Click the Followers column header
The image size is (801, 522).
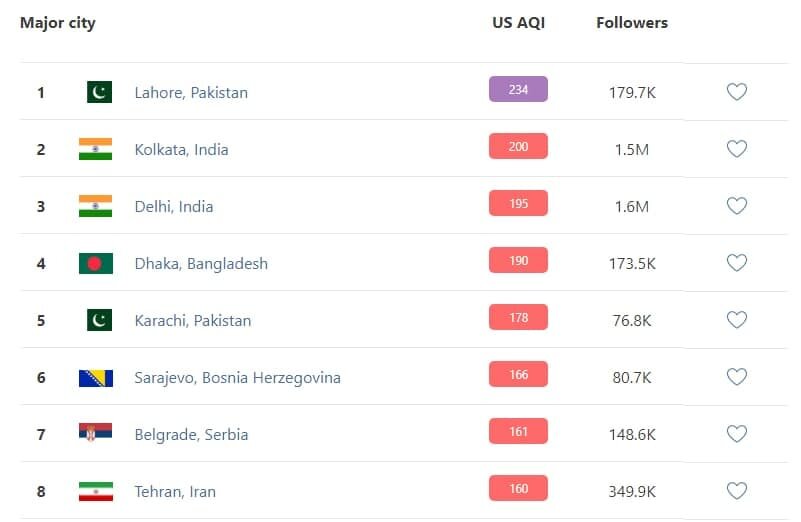coord(632,22)
